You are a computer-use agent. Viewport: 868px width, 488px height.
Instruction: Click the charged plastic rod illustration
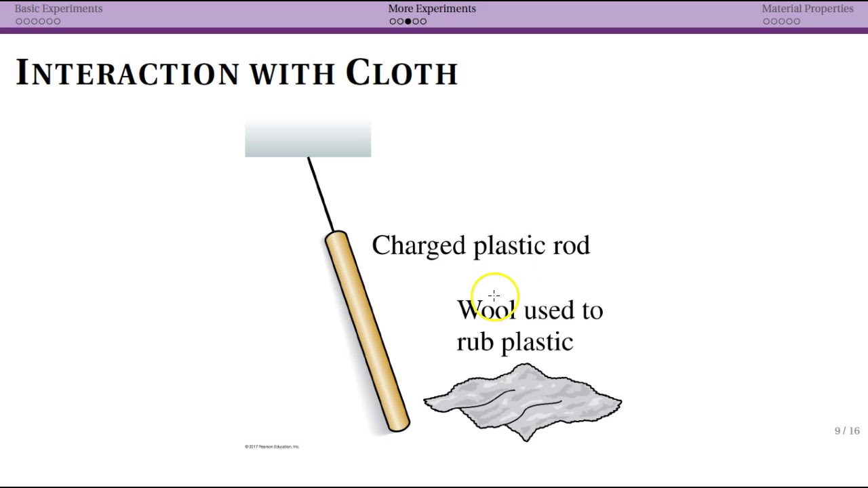(367, 331)
